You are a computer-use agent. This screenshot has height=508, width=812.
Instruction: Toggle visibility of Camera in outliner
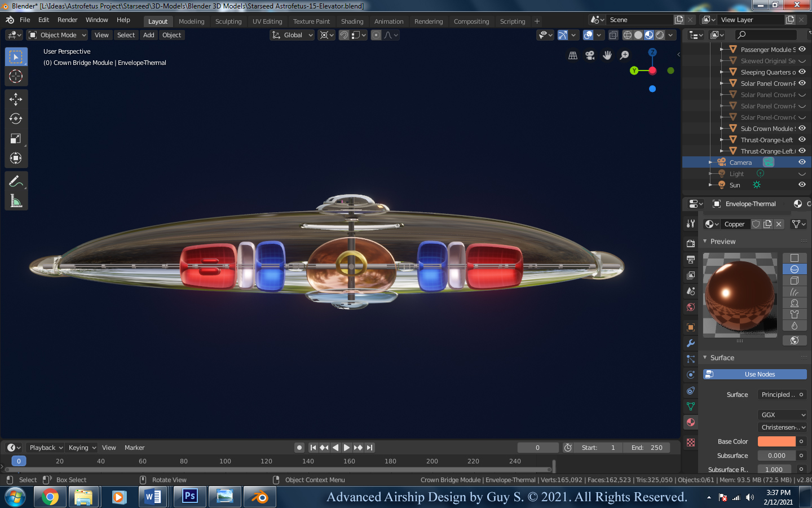(802, 163)
